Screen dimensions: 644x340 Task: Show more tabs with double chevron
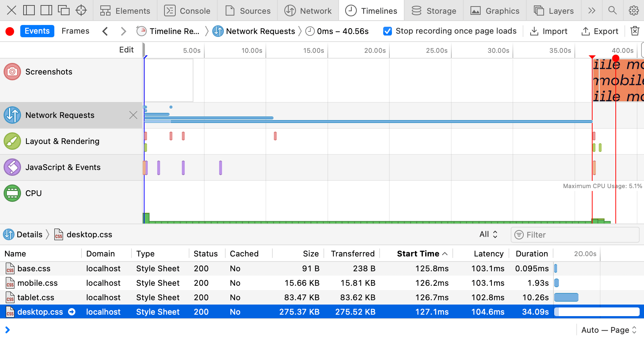tap(592, 10)
